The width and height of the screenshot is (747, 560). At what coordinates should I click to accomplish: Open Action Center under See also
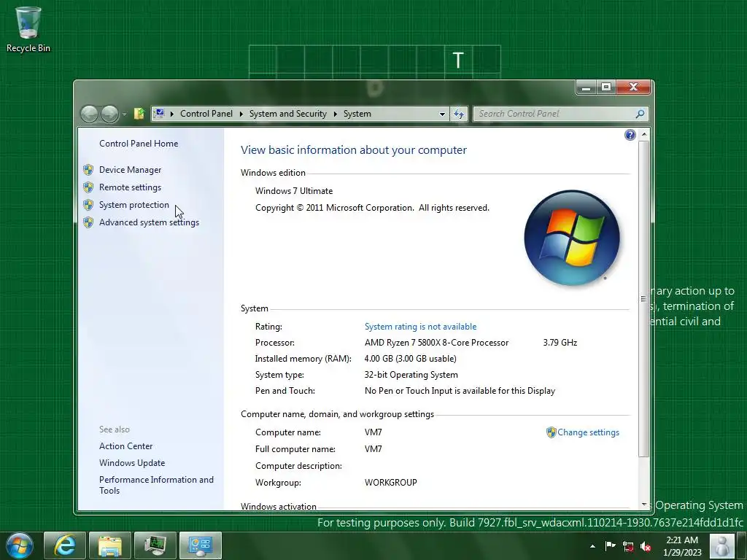coord(125,446)
